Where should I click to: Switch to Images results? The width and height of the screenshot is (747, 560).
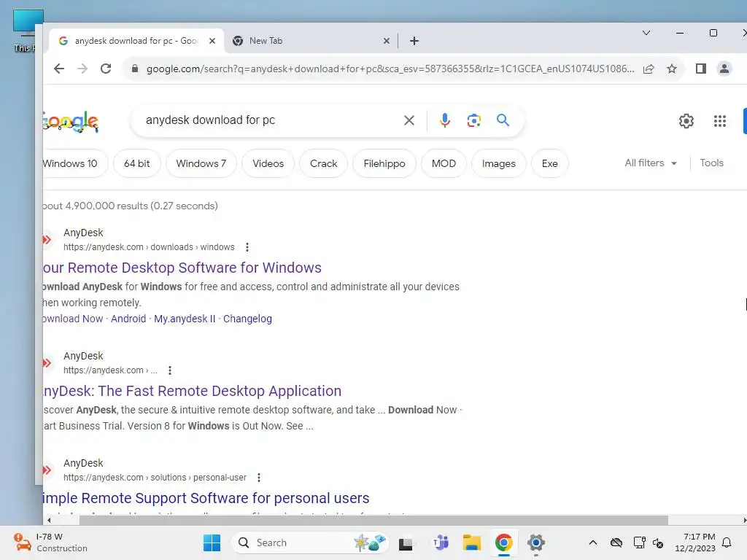pos(499,163)
